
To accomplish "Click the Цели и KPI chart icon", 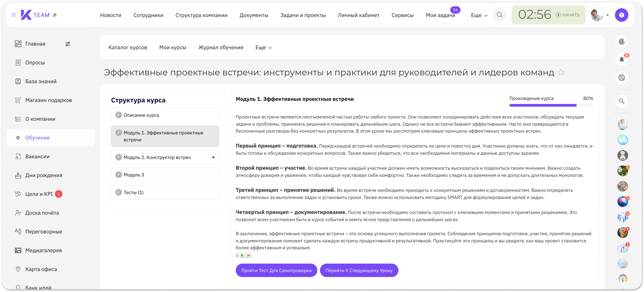I will pos(18,194).
